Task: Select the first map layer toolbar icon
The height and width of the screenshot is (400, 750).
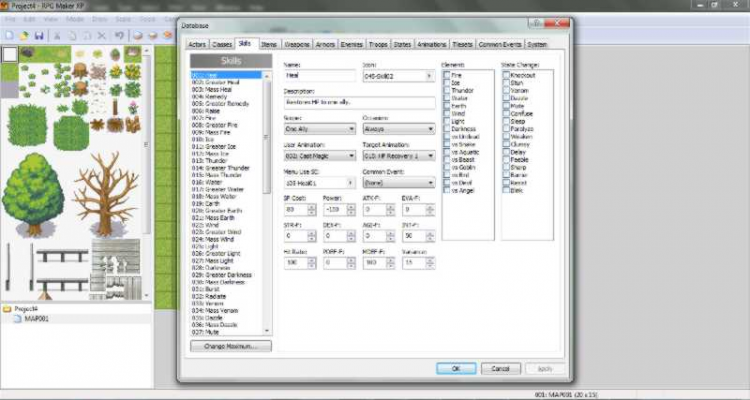Action: pyautogui.click(x=138, y=36)
